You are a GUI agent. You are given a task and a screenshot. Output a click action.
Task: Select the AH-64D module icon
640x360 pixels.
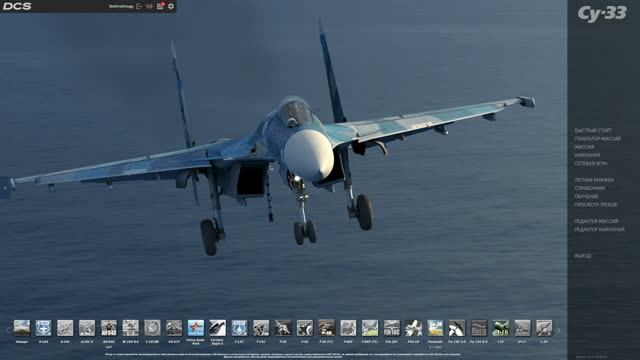[109, 328]
